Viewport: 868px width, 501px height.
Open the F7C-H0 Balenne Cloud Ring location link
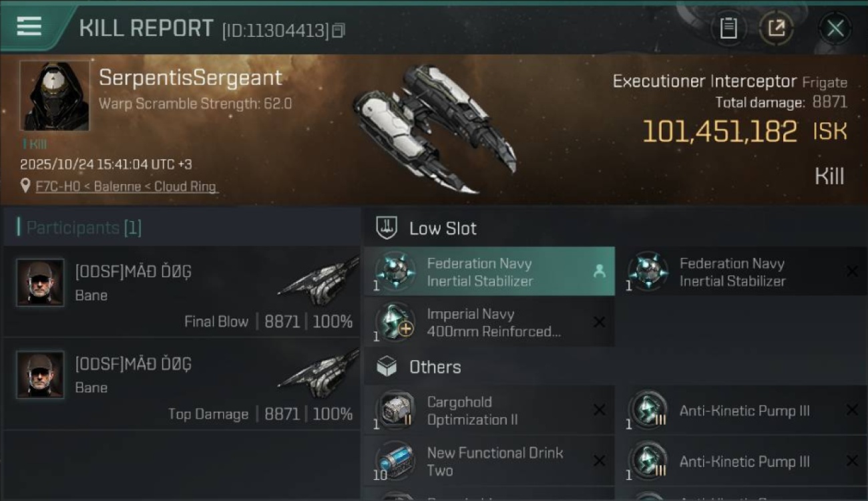(x=127, y=186)
